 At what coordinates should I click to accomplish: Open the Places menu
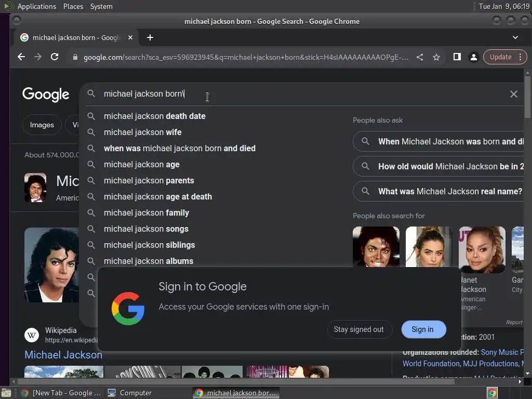pos(73,6)
